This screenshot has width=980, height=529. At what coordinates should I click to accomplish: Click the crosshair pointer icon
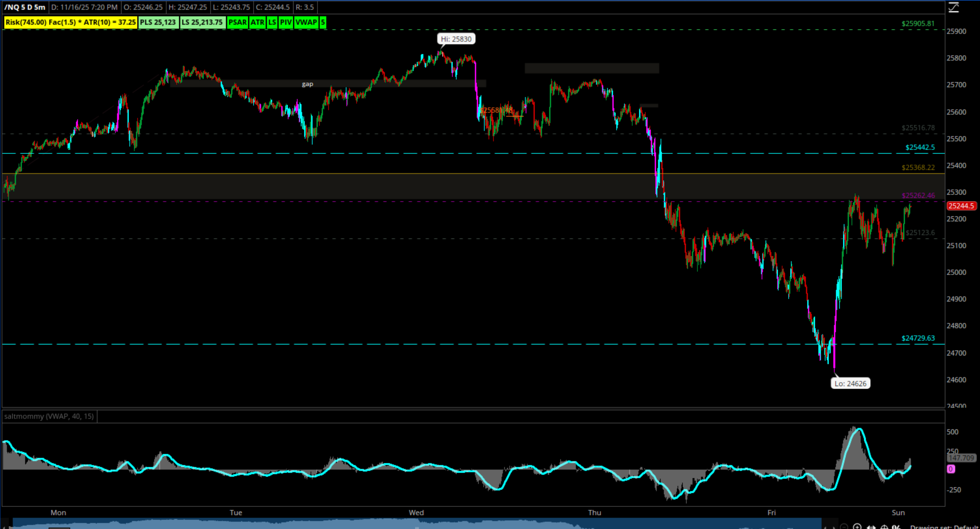coord(885,527)
